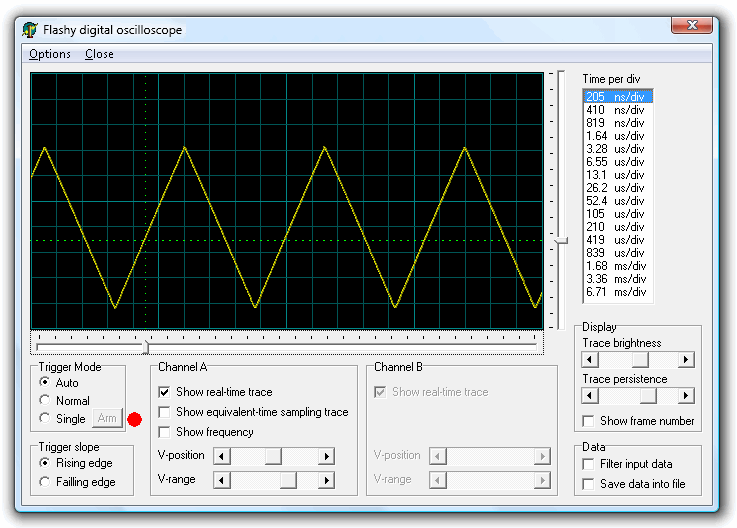Viewport: 737px width, 528px height.
Task: Click Channel A V-position right arrow
Action: [326, 456]
